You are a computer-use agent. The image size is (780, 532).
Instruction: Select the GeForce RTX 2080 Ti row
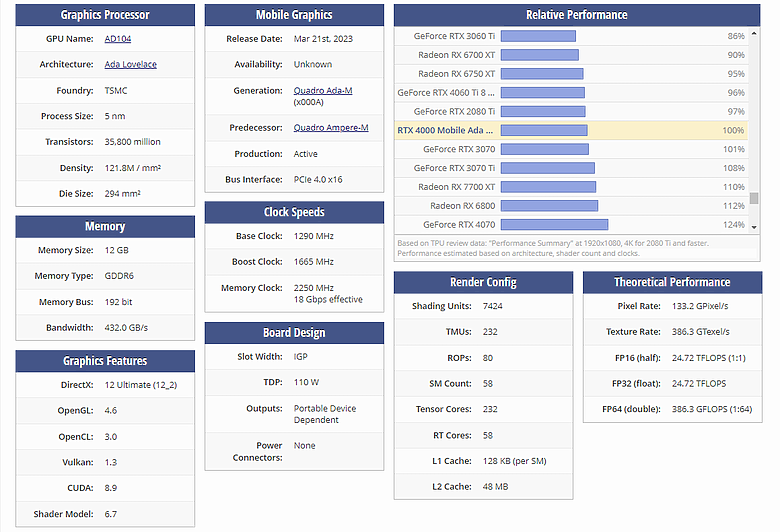[x=571, y=111]
